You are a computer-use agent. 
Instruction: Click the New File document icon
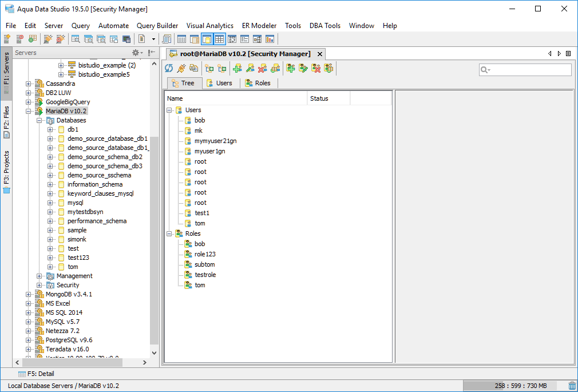point(142,39)
